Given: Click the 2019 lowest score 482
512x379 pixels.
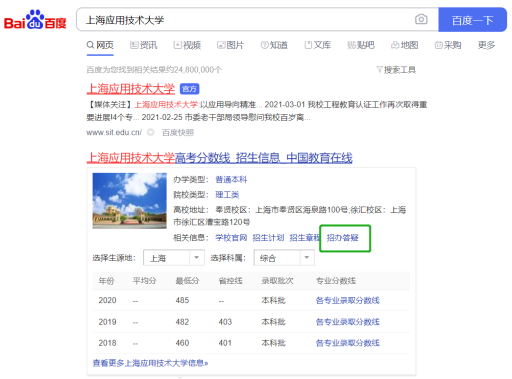Looking at the screenshot, I should [182, 322].
